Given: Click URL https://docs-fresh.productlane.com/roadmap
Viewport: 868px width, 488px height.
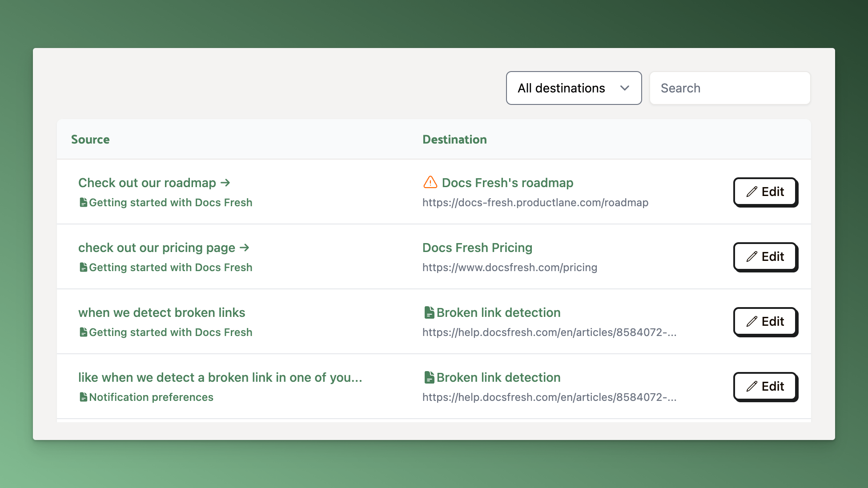Looking at the screenshot, I should pyautogui.click(x=535, y=203).
